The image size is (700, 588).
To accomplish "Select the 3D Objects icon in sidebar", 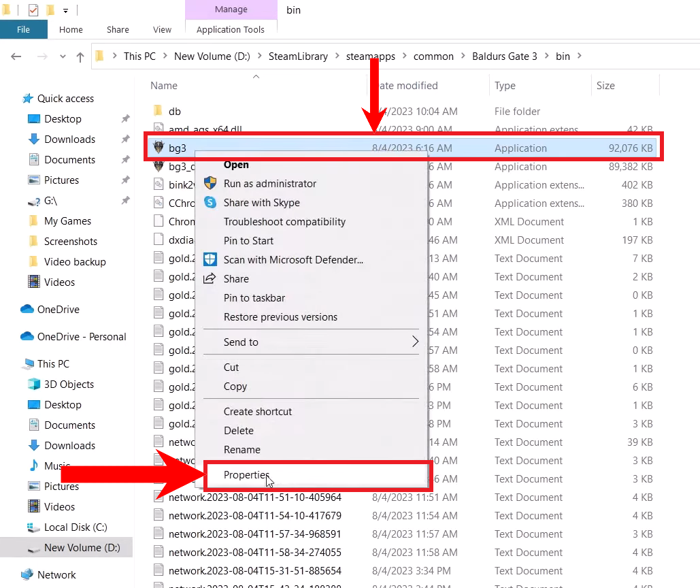I will click(x=33, y=385).
